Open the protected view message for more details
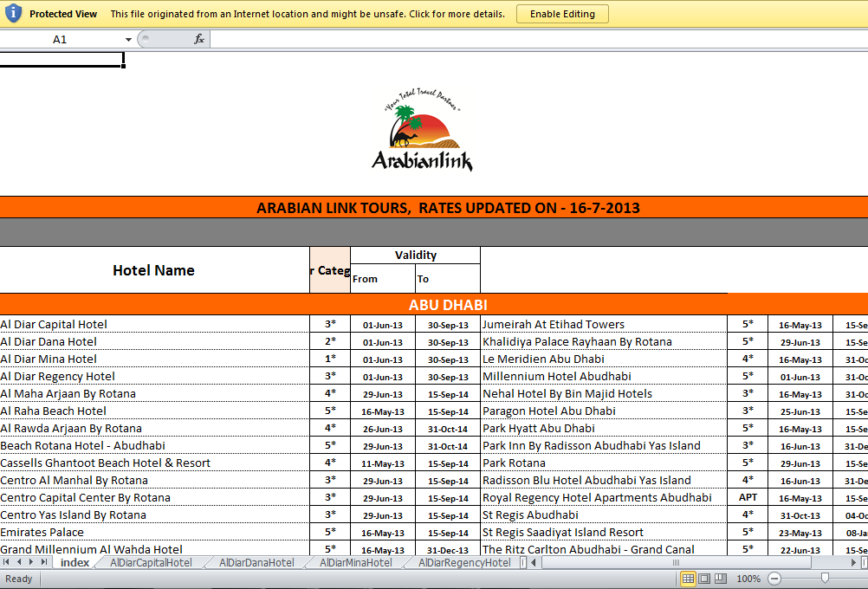This screenshot has width=868, height=589. [308, 14]
